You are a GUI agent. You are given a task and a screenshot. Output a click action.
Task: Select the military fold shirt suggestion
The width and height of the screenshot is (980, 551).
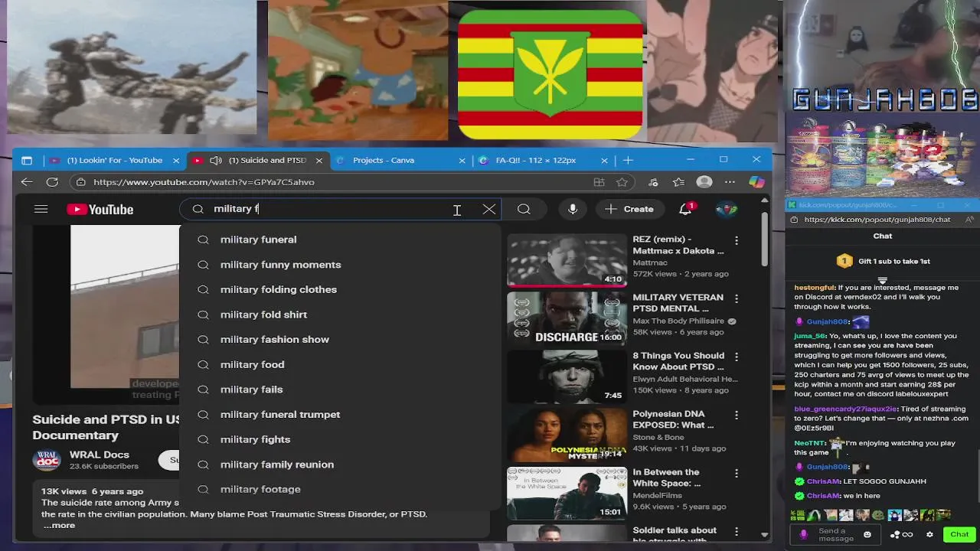coord(340,315)
